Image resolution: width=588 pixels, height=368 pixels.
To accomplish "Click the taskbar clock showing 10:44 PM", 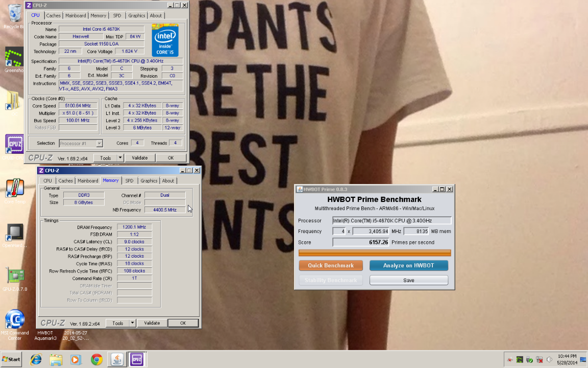I will click(567, 359).
